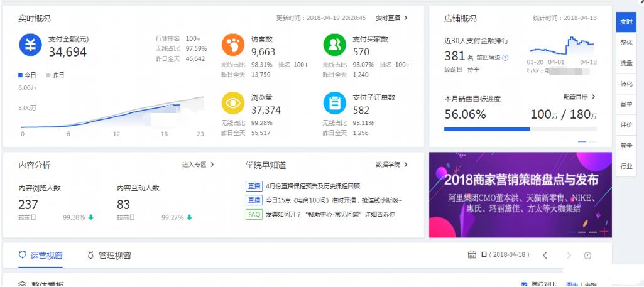Viewport: 644px width, 287px height.
Task: Click the yellow eye page views icon
Action: [x=233, y=103]
